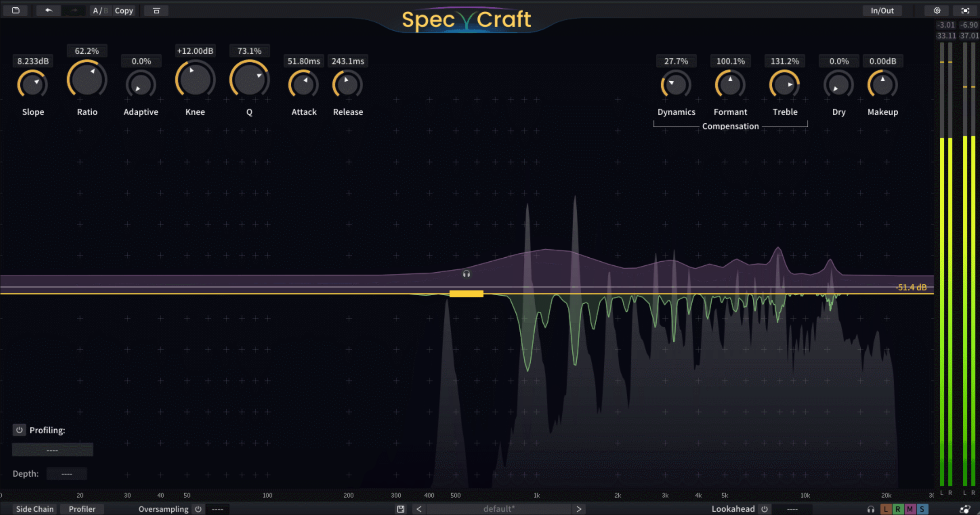Enable the Lookahead power toggle
Viewport: 980px width, 515px height.
(765, 509)
